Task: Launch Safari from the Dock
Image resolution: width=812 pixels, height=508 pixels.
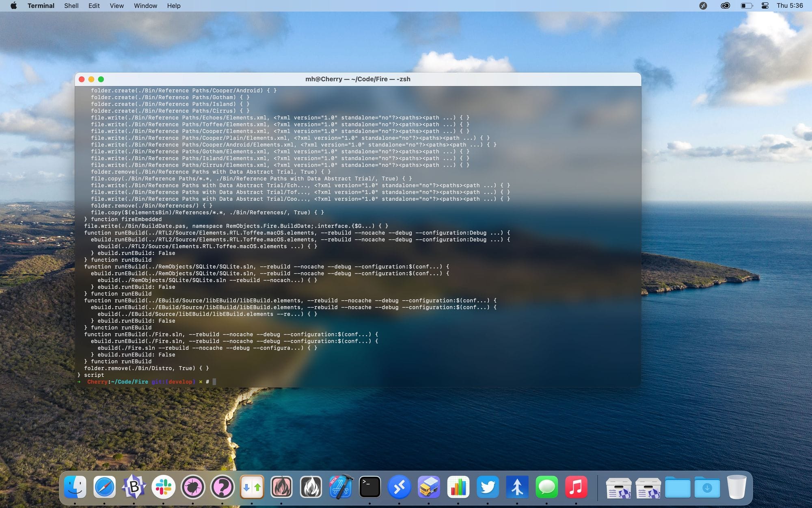Action: pos(104,487)
